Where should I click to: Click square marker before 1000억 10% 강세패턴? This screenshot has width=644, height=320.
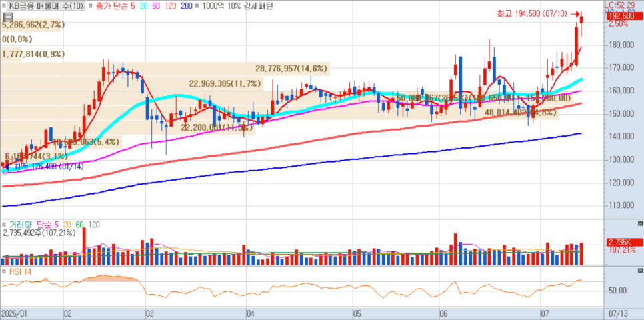click(197, 6)
